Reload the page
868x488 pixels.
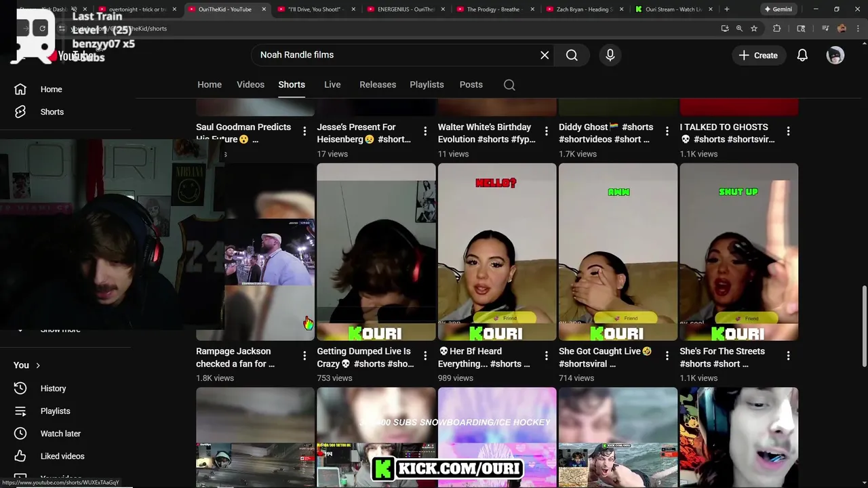click(42, 28)
